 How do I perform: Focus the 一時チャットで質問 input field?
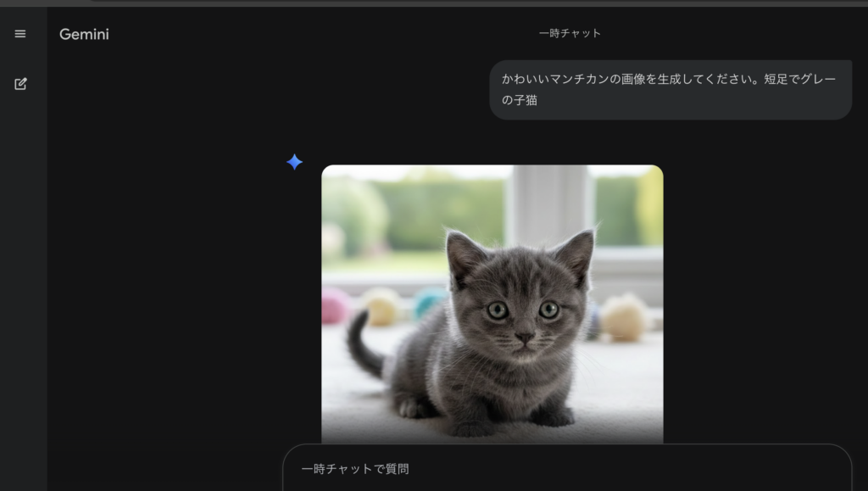(x=566, y=469)
